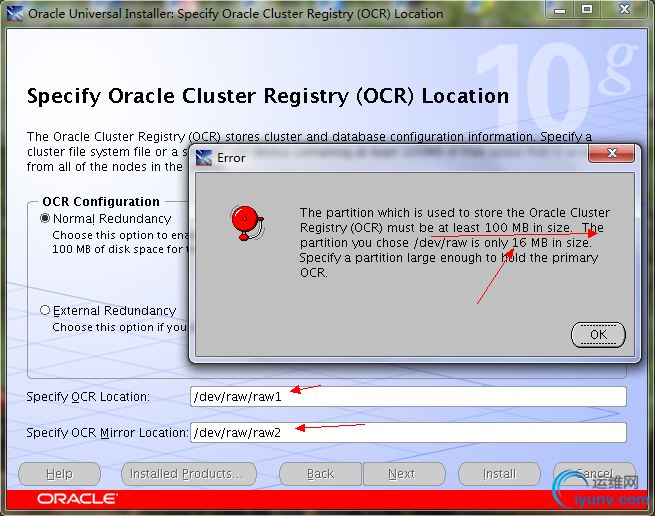Click OK in the Error dialog

tap(598, 335)
